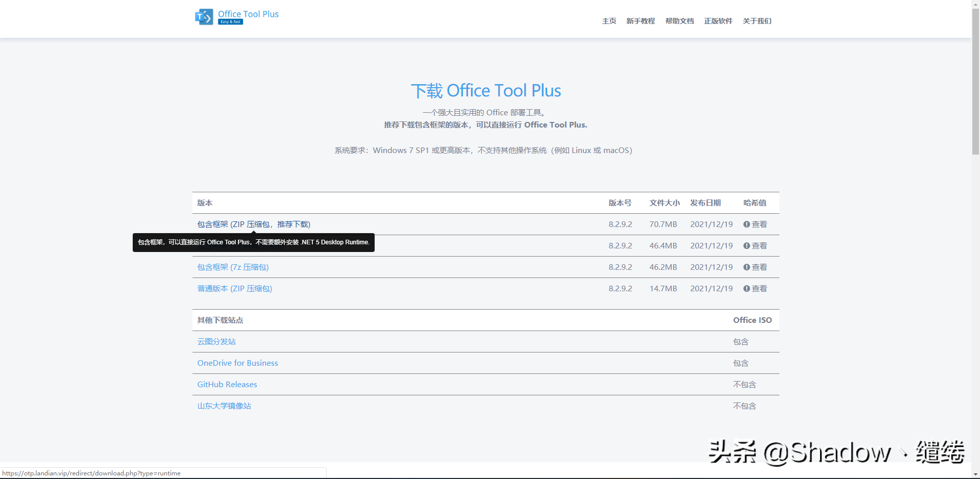Click the 哈希值 column header
Screen dimensions: 980x479
coord(755,203)
